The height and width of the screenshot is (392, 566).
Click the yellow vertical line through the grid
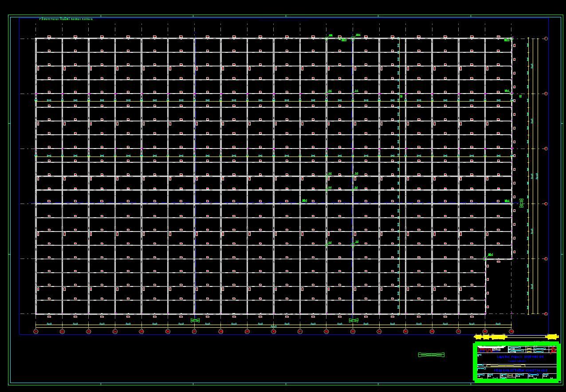(399, 177)
